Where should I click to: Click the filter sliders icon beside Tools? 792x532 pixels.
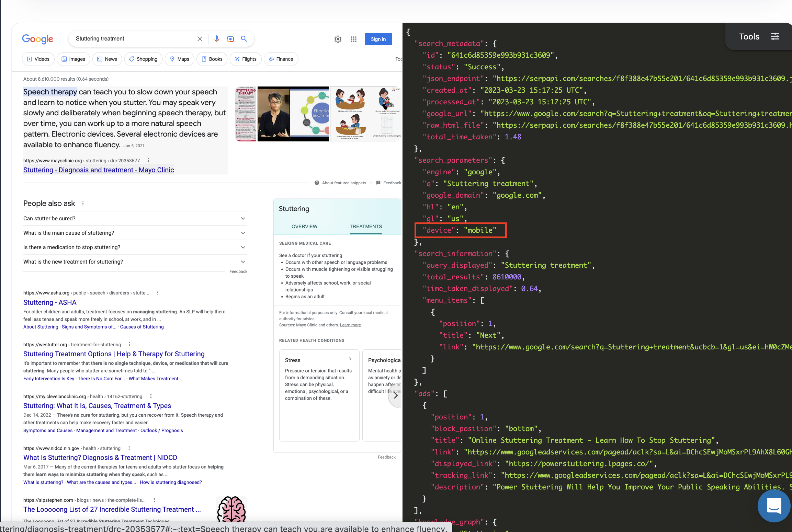pyautogui.click(x=775, y=36)
